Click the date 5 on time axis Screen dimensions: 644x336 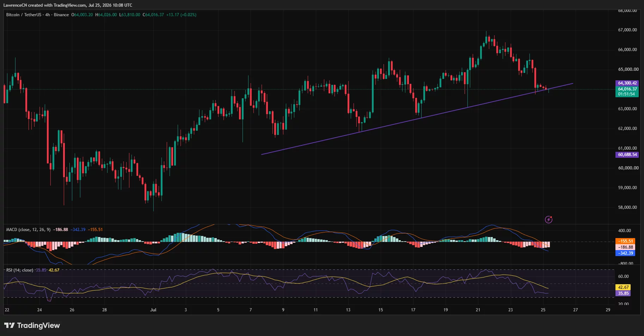(218, 310)
